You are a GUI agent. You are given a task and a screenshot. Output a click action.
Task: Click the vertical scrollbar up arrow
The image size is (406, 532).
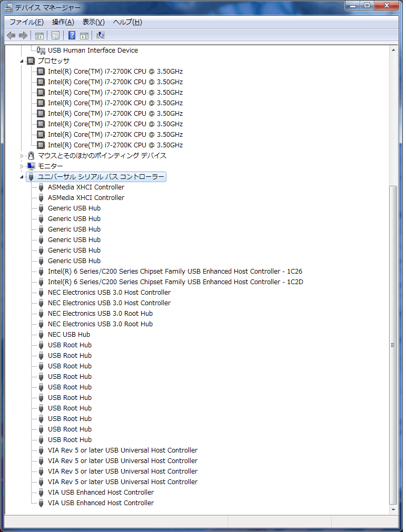point(393,50)
